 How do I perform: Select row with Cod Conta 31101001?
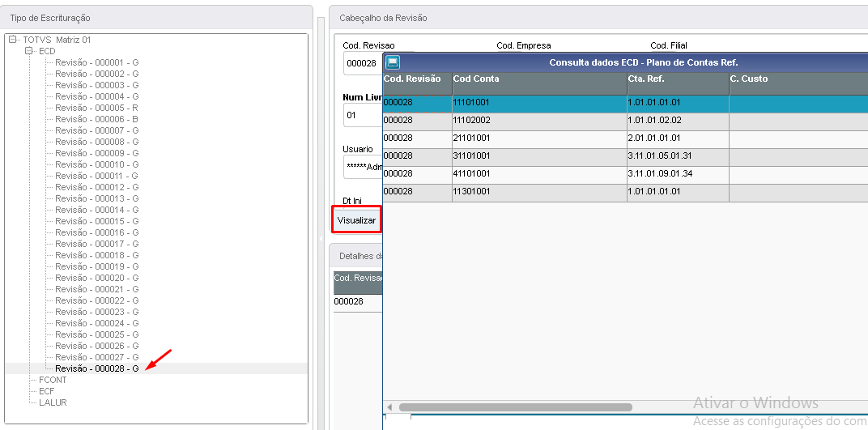pos(626,157)
